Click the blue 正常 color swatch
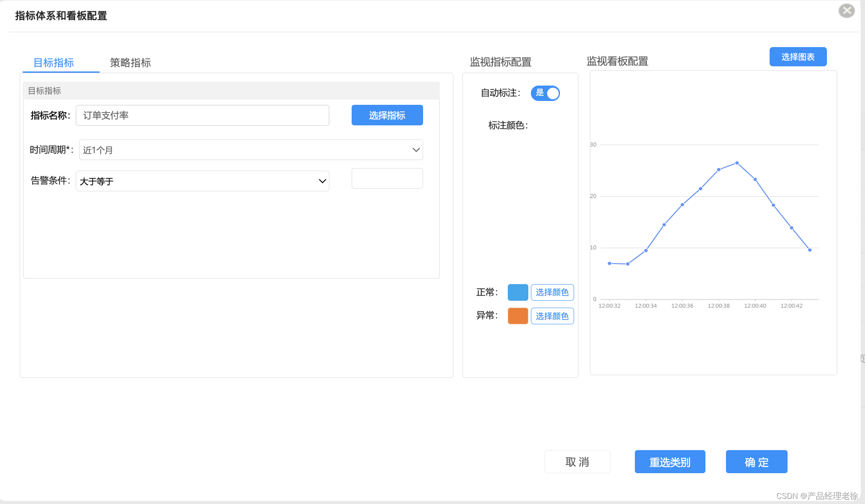The width and height of the screenshot is (865, 504). tap(517, 292)
